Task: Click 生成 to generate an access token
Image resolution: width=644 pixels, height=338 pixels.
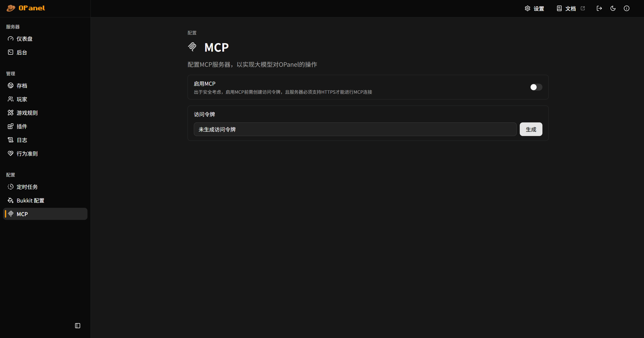Action: click(x=531, y=129)
